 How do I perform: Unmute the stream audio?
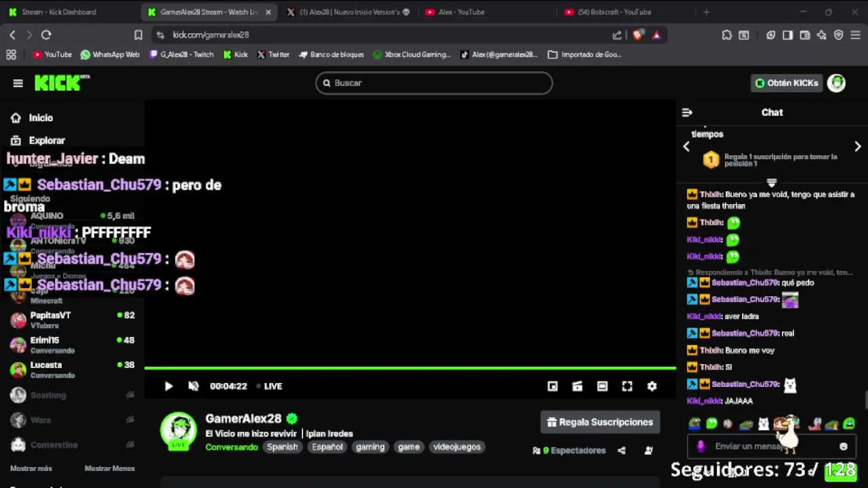(193, 386)
